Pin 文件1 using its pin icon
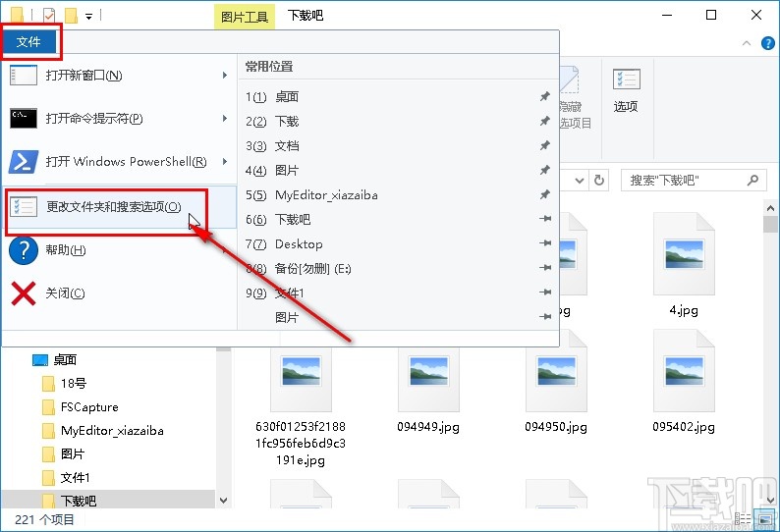 (x=545, y=293)
